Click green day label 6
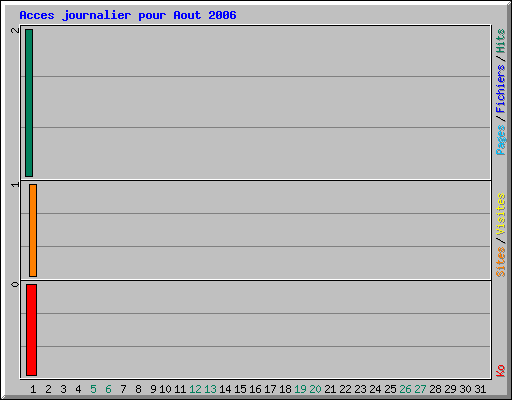The height and width of the screenshot is (400, 512). coord(108,389)
